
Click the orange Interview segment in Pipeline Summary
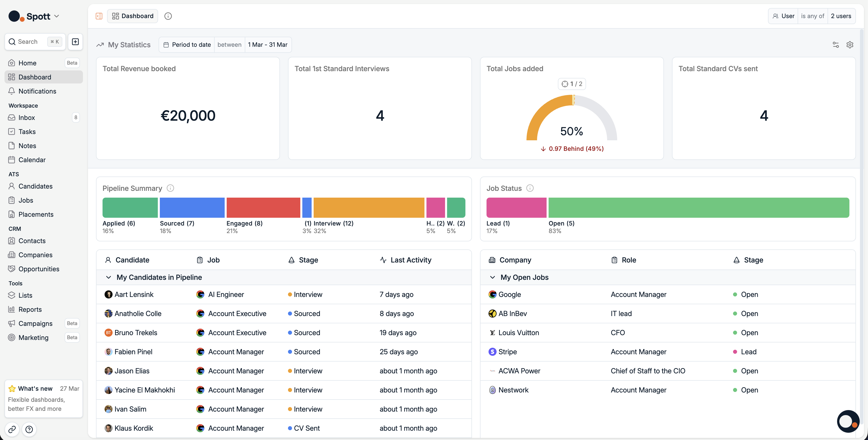coord(368,207)
